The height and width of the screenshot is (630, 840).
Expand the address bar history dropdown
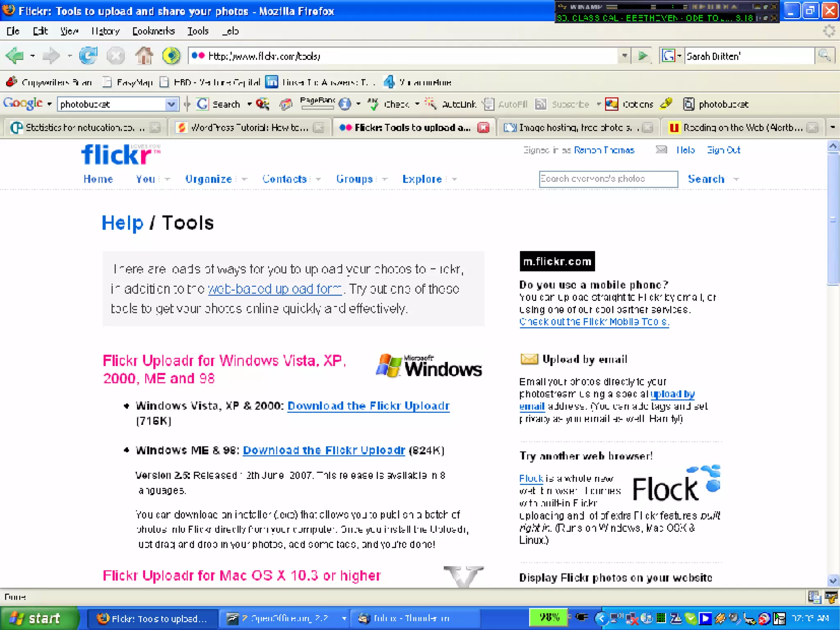624,55
